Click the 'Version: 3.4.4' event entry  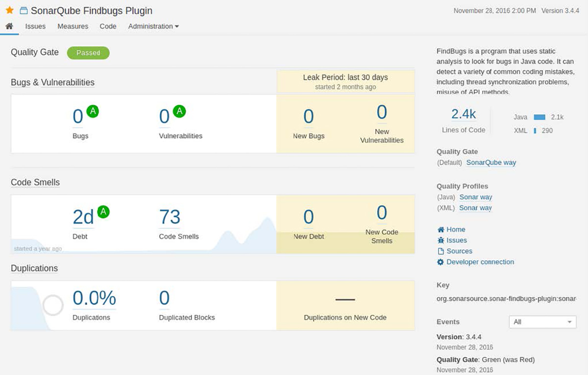pos(459,337)
